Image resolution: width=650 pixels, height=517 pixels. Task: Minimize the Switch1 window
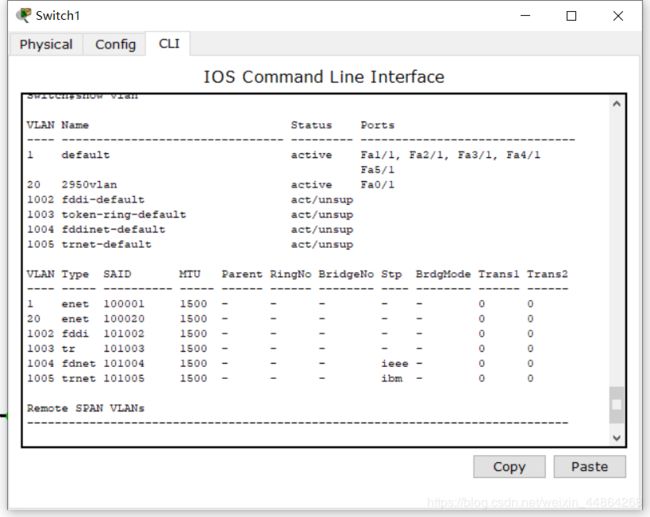tap(525, 16)
